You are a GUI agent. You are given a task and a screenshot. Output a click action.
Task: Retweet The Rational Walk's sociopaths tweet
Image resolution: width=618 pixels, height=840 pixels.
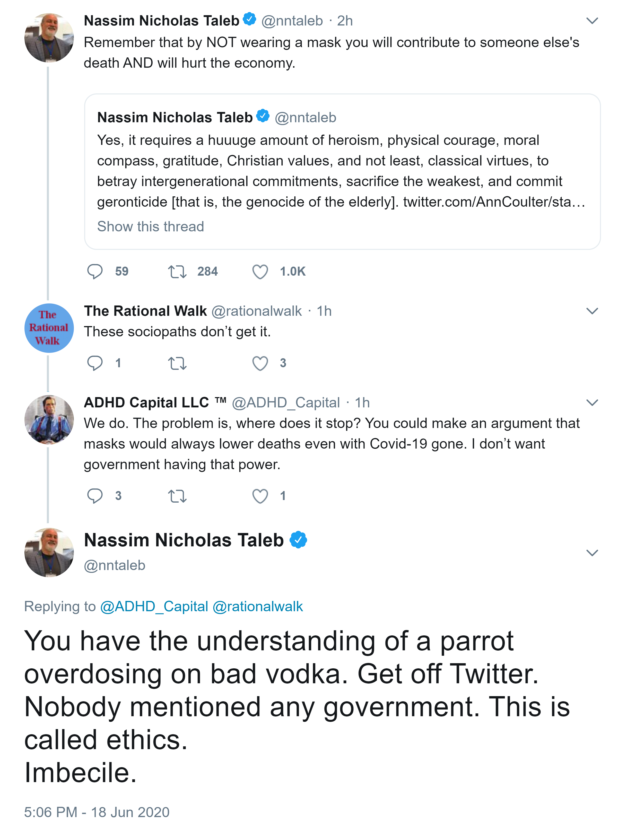pyautogui.click(x=177, y=363)
